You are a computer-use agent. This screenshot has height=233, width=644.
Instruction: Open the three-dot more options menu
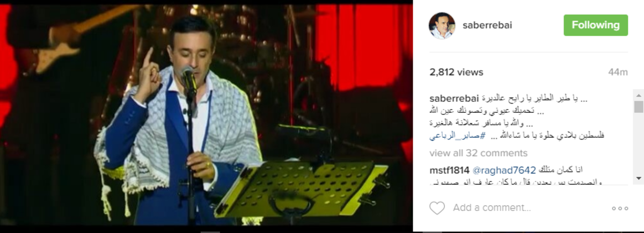620,208
